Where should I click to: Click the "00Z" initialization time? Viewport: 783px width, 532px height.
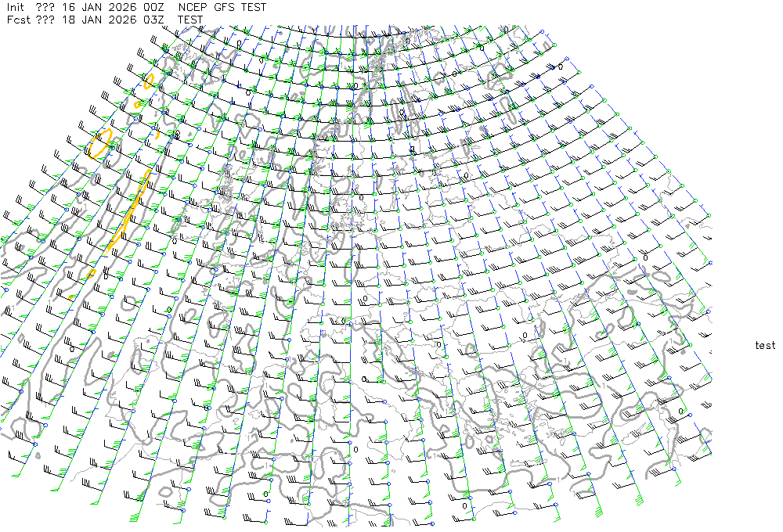[153, 7]
